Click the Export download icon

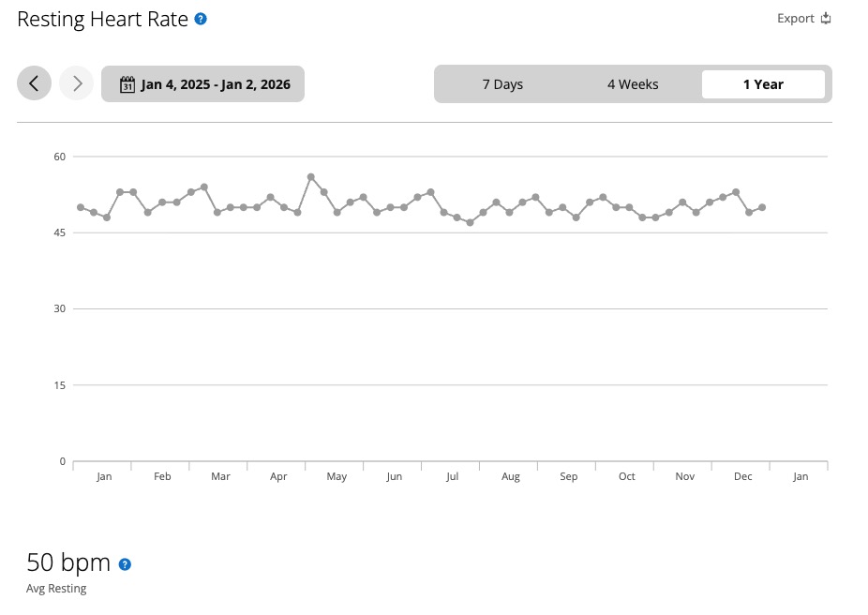[826, 19]
